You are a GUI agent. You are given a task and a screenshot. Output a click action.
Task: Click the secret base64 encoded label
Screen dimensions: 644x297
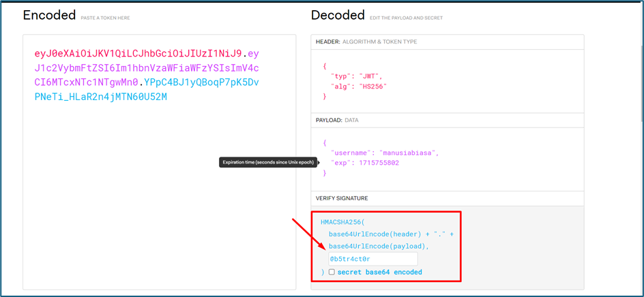point(379,272)
